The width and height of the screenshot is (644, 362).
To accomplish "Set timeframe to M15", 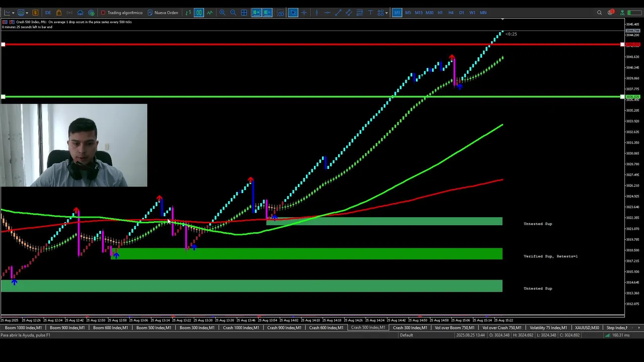I will point(419,13).
